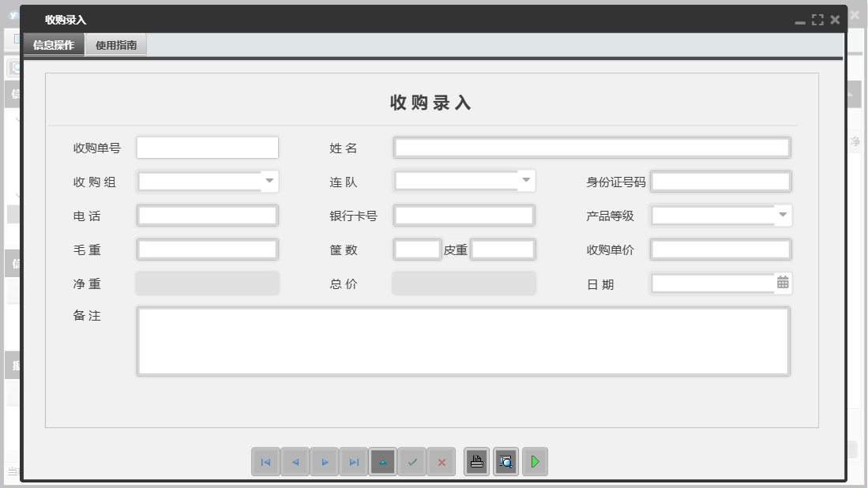This screenshot has height=488, width=868.
Task: Open print preview
Action: click(x=505, y=461)
